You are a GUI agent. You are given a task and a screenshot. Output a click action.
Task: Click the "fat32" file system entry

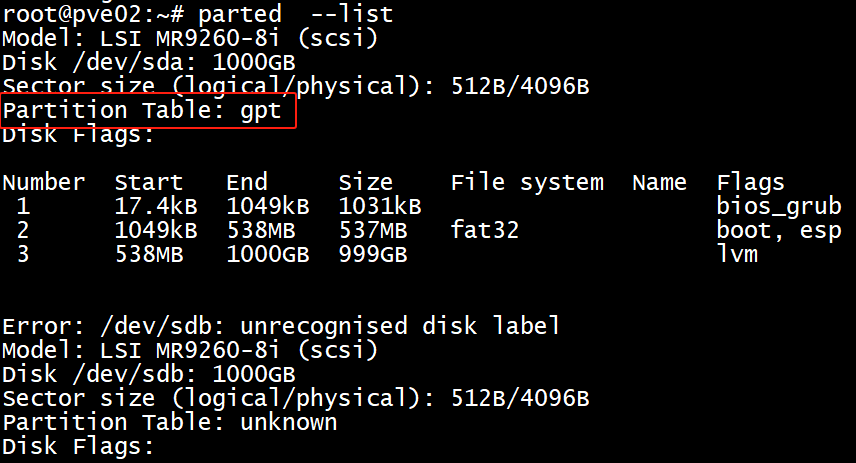coord(485,230)
